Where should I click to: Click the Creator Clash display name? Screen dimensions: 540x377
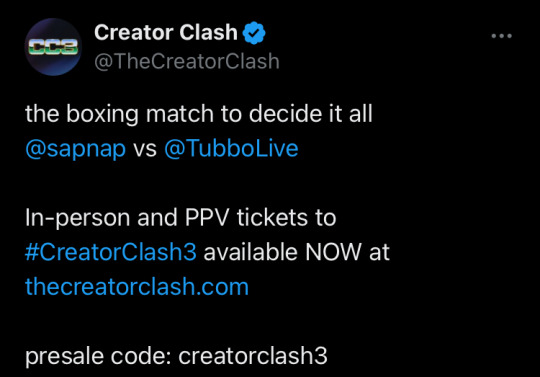166,32
